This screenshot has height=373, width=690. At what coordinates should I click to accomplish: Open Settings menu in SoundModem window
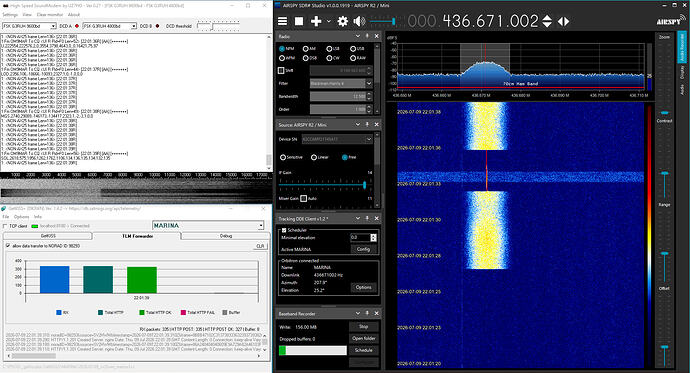pos(10,15)
